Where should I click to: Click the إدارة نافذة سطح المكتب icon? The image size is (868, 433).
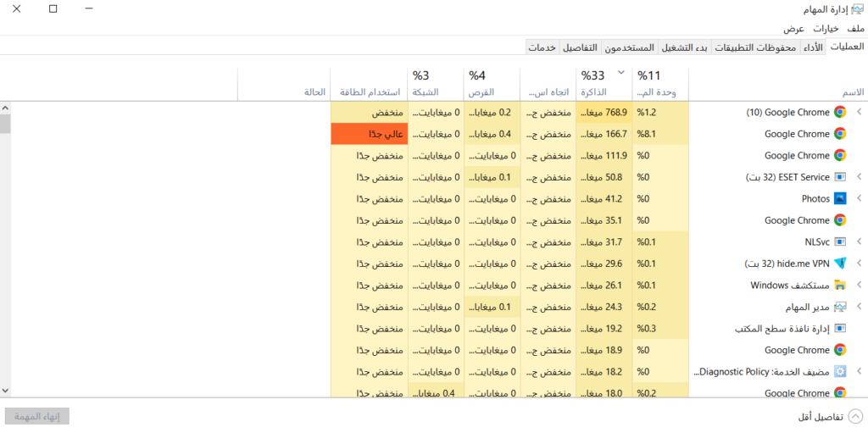click(840, 328)
